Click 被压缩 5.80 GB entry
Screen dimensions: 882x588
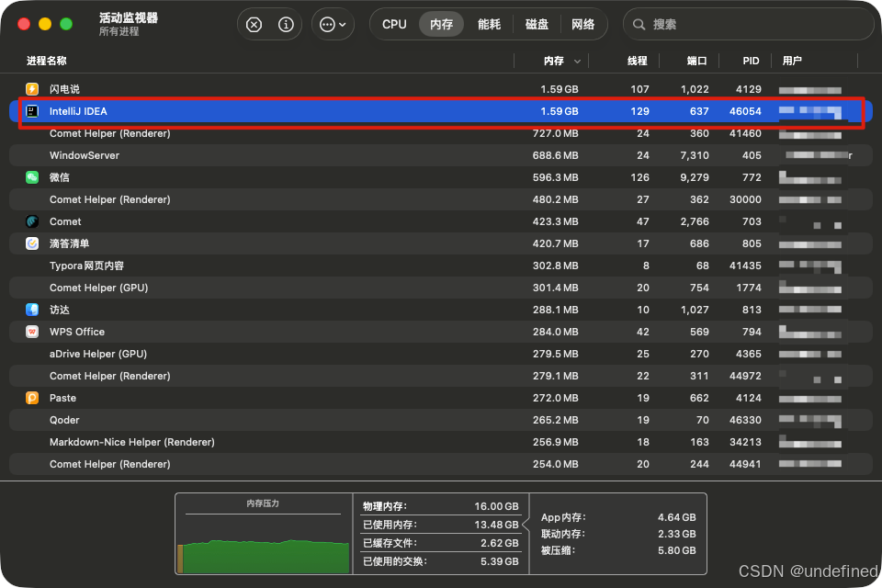coord(618,550)
